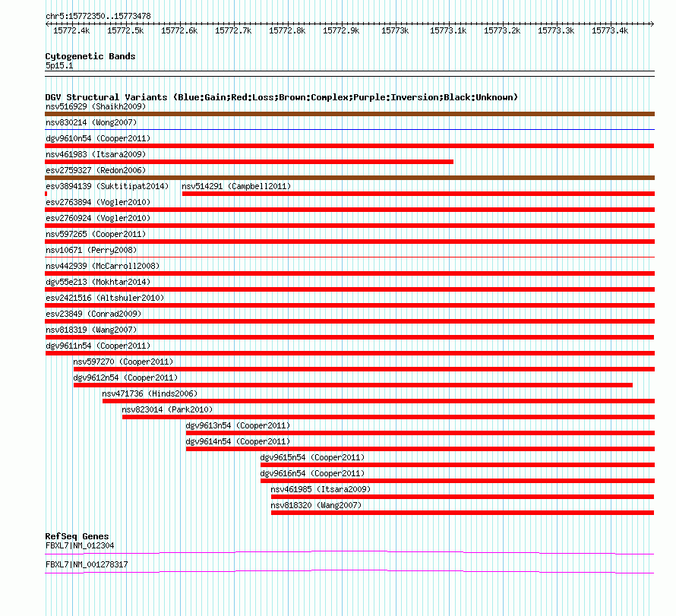
Task: Click the shorter red bar of nsv461983
Action: [249, 162]
